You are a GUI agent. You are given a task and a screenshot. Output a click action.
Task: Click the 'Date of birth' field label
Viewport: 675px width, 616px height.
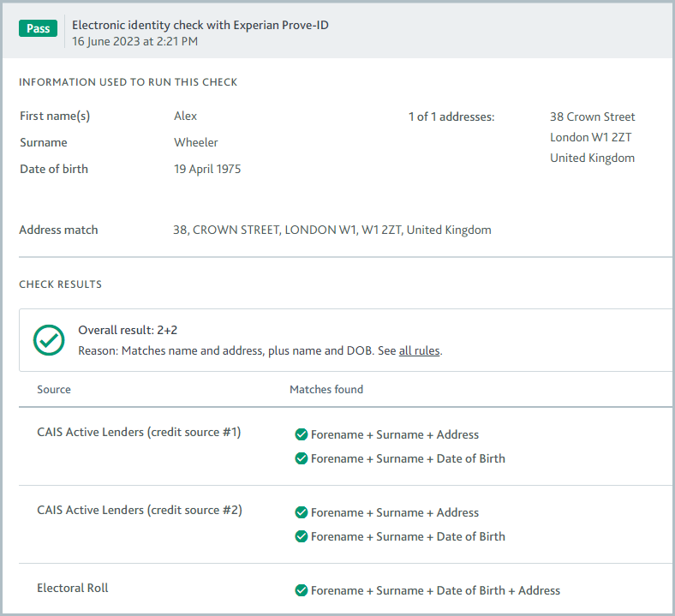[54, 169]
